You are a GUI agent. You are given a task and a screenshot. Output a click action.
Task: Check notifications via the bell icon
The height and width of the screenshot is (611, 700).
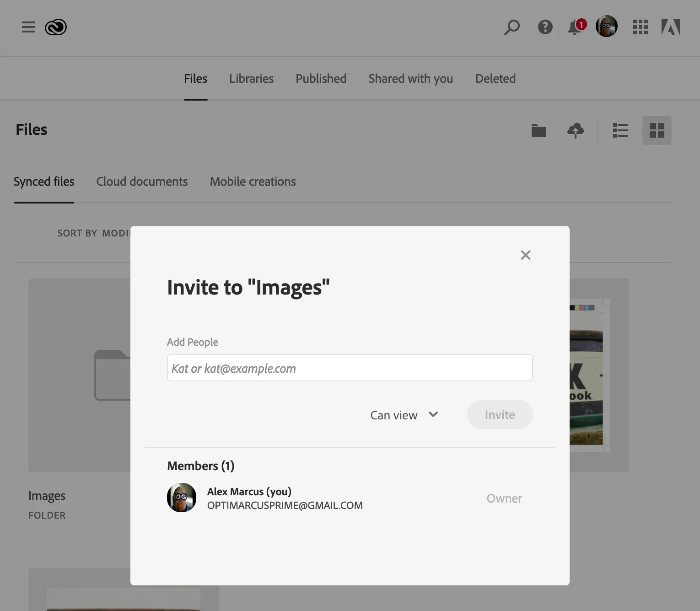coord(574,27)
